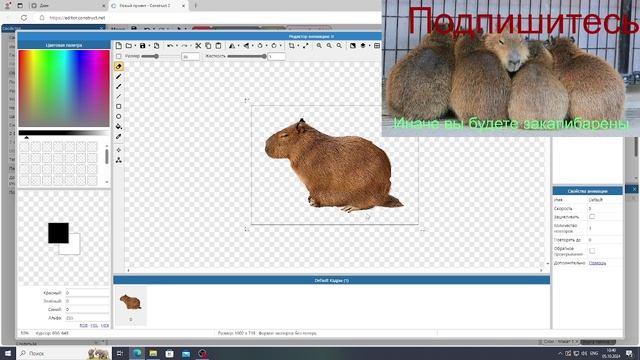Select the Pencil tool
This screenshot has width=640, height=360.
(x=118, y=76)
